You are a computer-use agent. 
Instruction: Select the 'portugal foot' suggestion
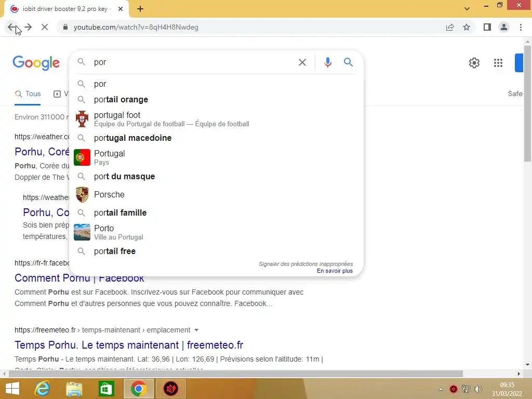pyautogui.click(x=216, y=119)
